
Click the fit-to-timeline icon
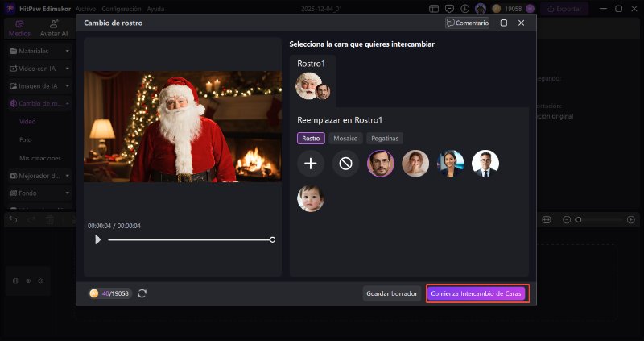(x=547, y=220)
